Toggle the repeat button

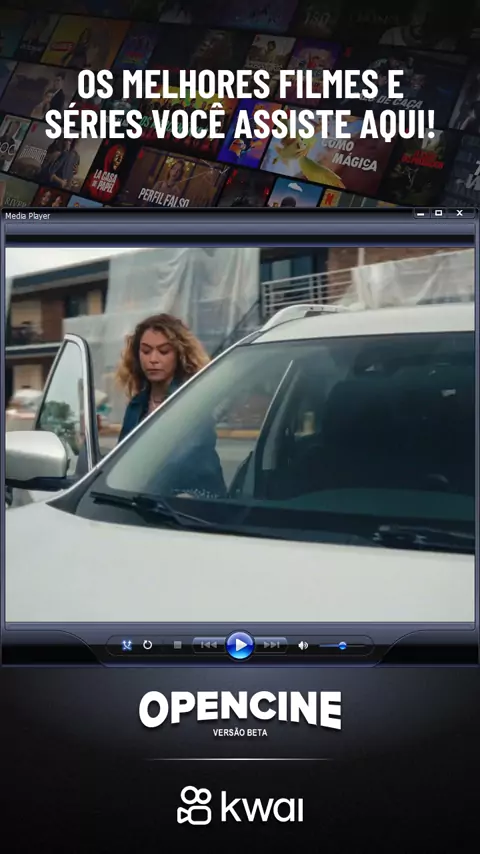(x=147, y=645)
